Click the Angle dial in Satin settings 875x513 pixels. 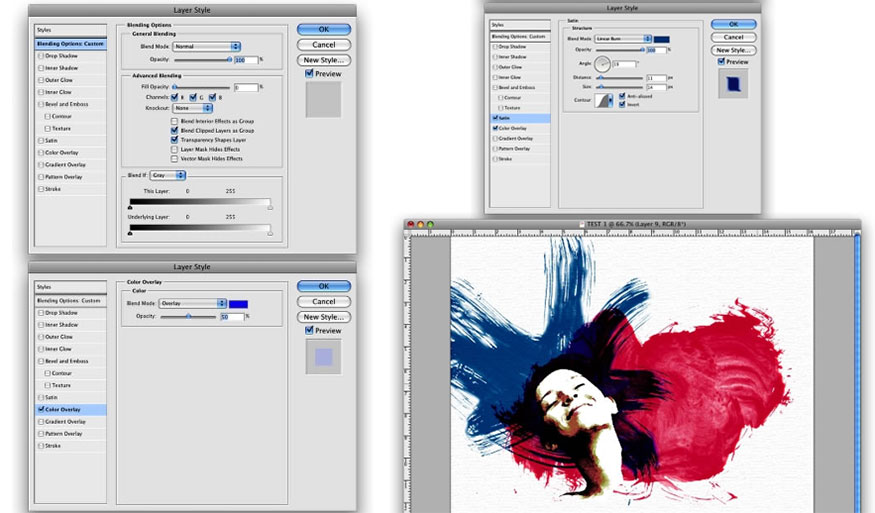(602, 64)
